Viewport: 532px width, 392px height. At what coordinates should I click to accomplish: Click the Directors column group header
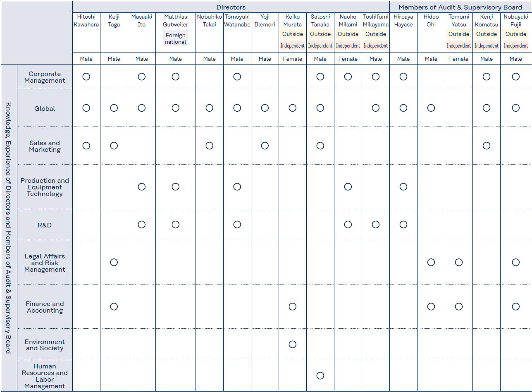[231, 7]
